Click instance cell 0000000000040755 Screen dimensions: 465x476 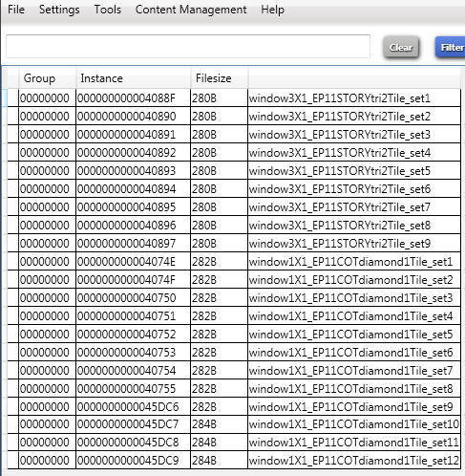click(134, 389)
